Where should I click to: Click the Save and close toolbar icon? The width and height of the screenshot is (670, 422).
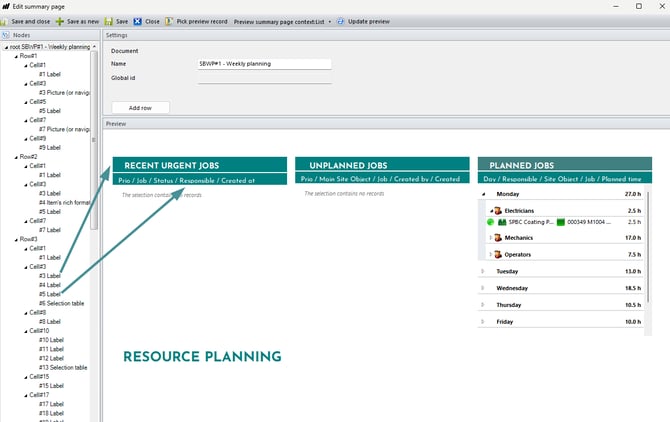point(6,21)
